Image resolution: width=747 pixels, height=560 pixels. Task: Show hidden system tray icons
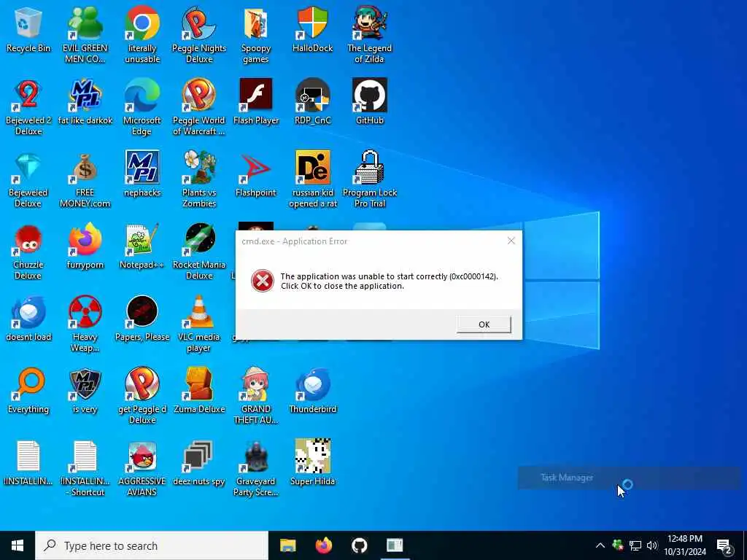click(600, 545)
